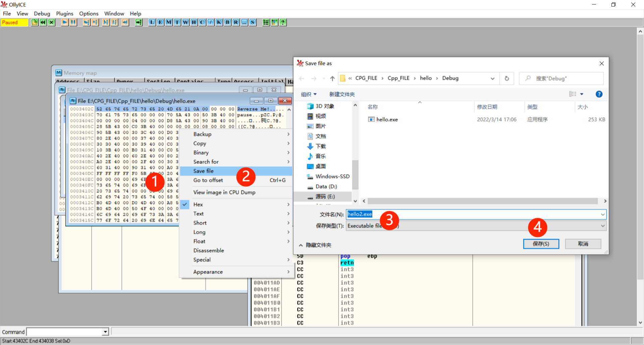Image resolution: width=644 pixels, height=345 pixels.
Task: Open the CPU window C icon
Action: (x=202, y=22)
